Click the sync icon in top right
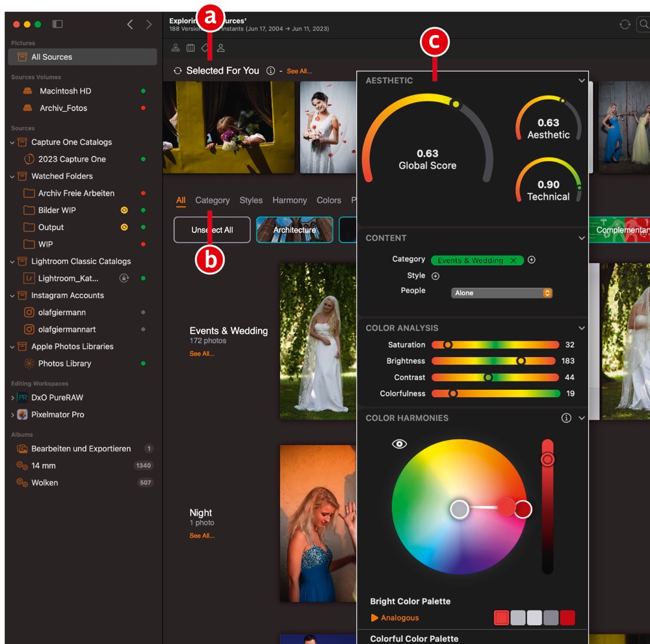This screenshot has width=650, height=644. pyautogui.click(x=625, y=25)
